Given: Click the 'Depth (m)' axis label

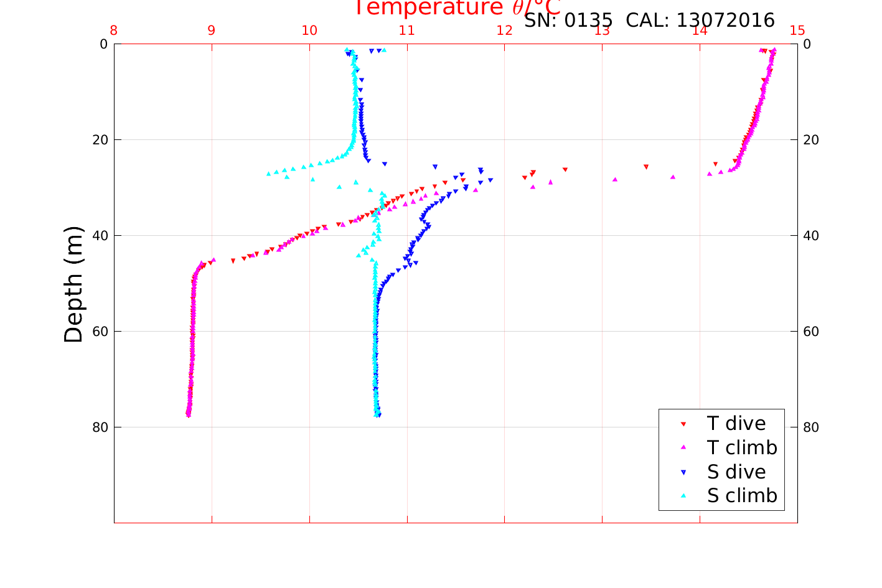Looking at the screenshot, I should point(73,284).
